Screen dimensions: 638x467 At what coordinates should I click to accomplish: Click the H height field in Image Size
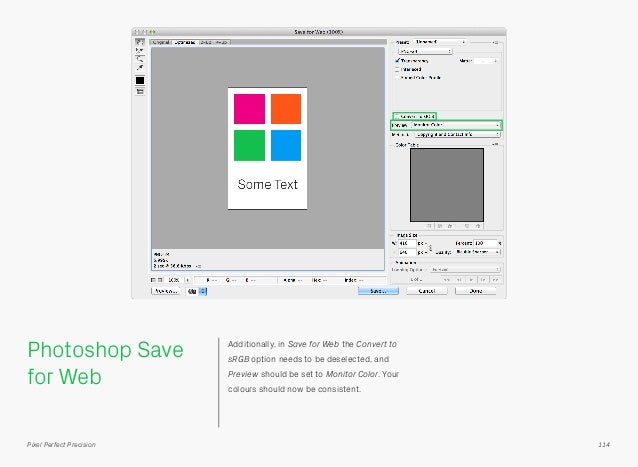(x=406, y=252)
